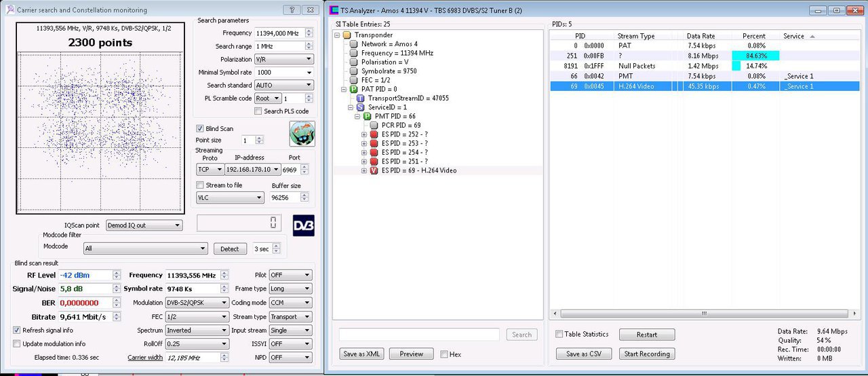Click the TransportStreamID tree icon
The width and height of the screenshot is (868, 376).
(x=361, y=98)
